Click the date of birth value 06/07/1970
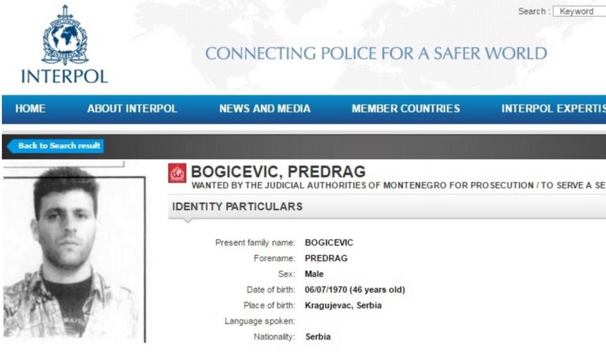This screenshot has height=364, width=606. (x=355, y=290)
